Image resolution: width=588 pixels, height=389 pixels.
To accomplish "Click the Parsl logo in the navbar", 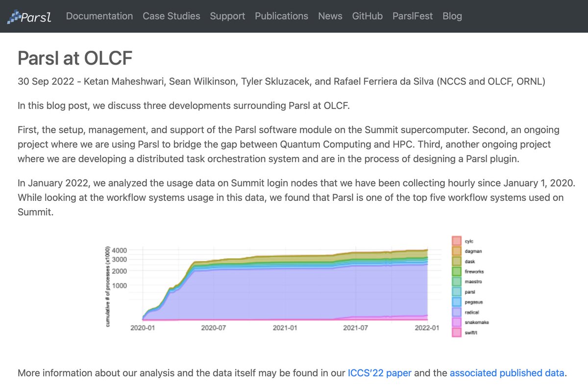I will [29, 17].
